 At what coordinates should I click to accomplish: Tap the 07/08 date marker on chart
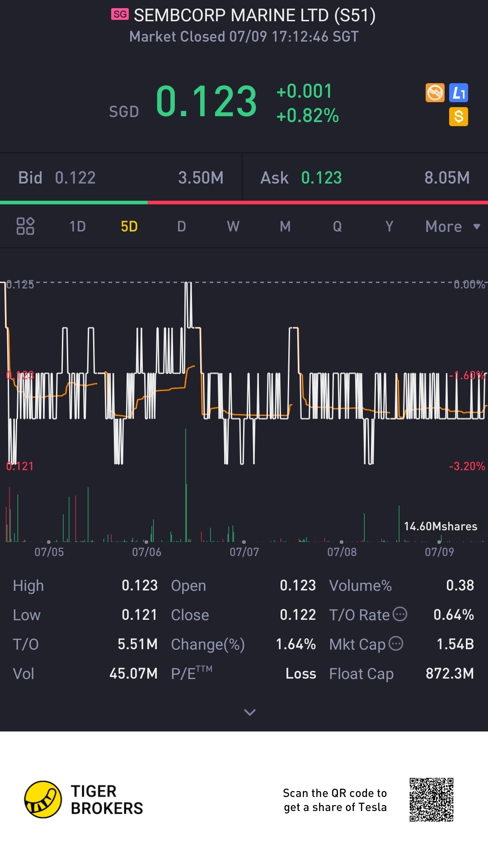point(342,552)
